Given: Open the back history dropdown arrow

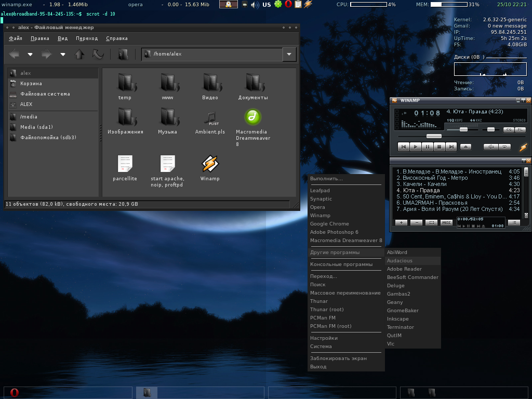Looking at the screenshot, I should (x=30, y=54).
